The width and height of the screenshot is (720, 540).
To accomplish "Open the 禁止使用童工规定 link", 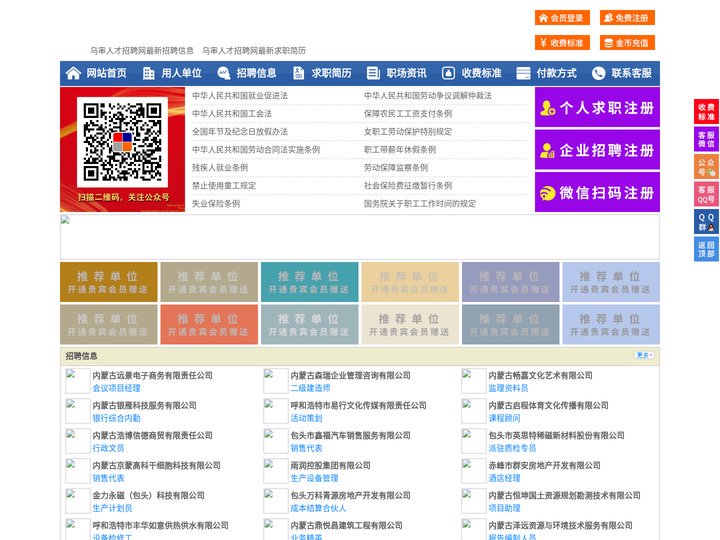I will click(224, 186).
